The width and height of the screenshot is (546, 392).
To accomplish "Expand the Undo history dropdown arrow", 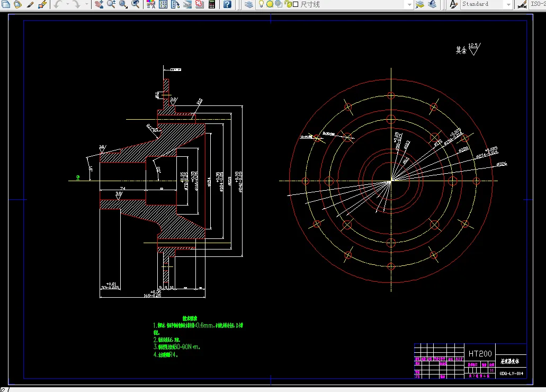I will click(68, 4).
